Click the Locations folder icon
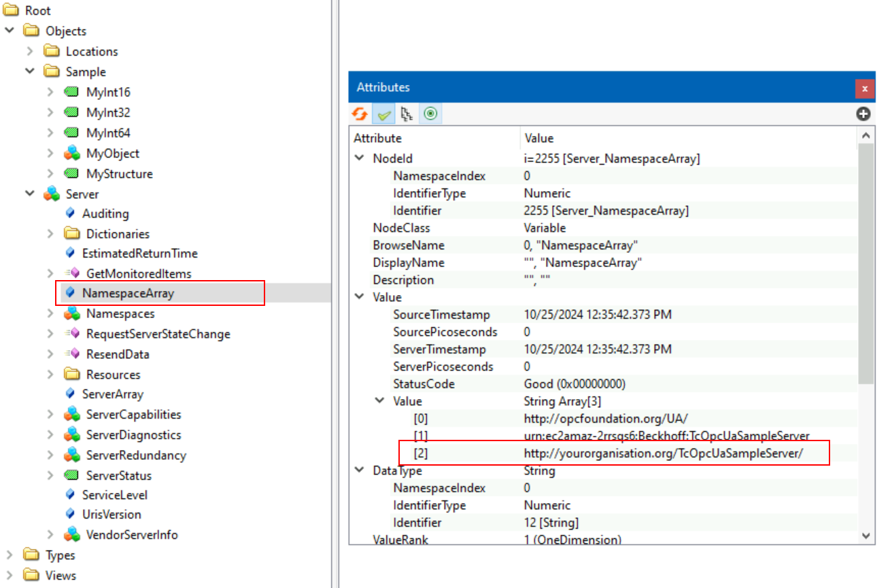 [x=51, y=51]
